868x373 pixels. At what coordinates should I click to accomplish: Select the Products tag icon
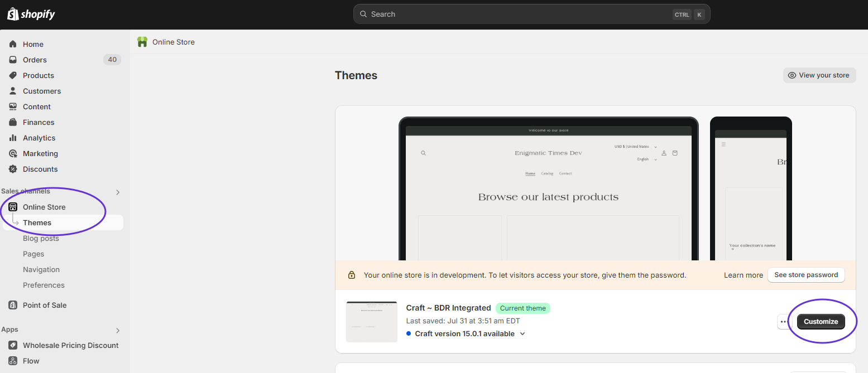13,75
